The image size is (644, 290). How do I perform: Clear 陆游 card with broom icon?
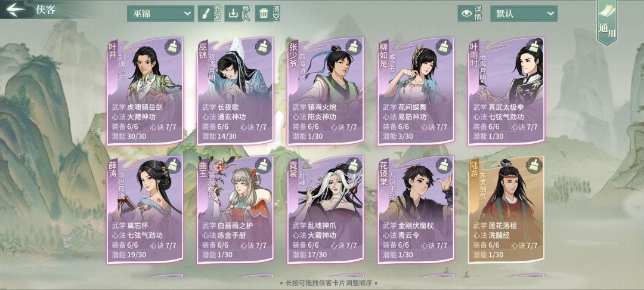click(x=534, y=165)
